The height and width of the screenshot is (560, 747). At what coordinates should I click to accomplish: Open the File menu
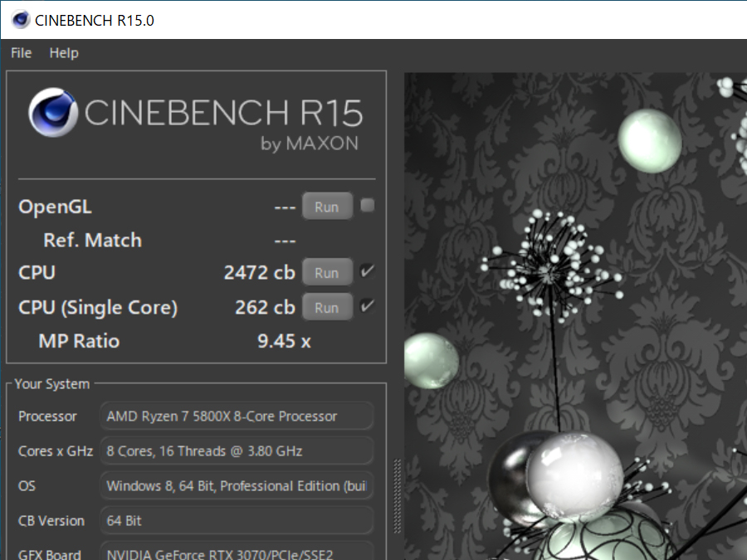click(21, 53)
